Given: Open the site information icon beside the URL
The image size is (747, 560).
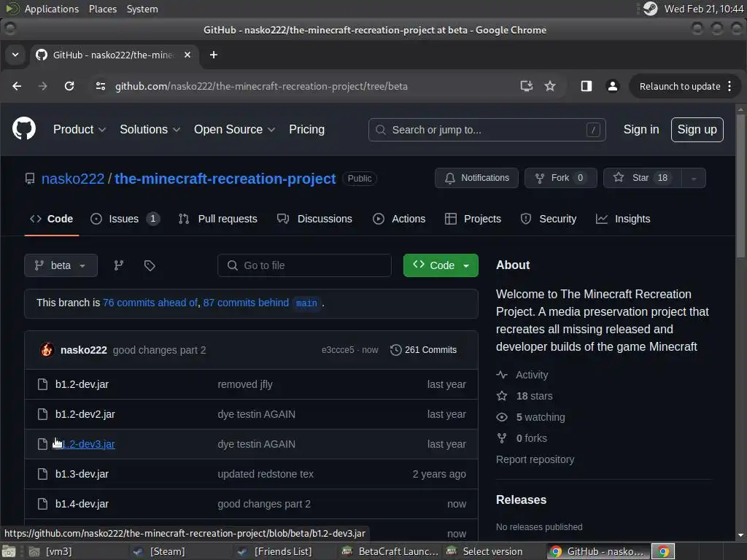Looking at the screenshot, I should 101,86.
